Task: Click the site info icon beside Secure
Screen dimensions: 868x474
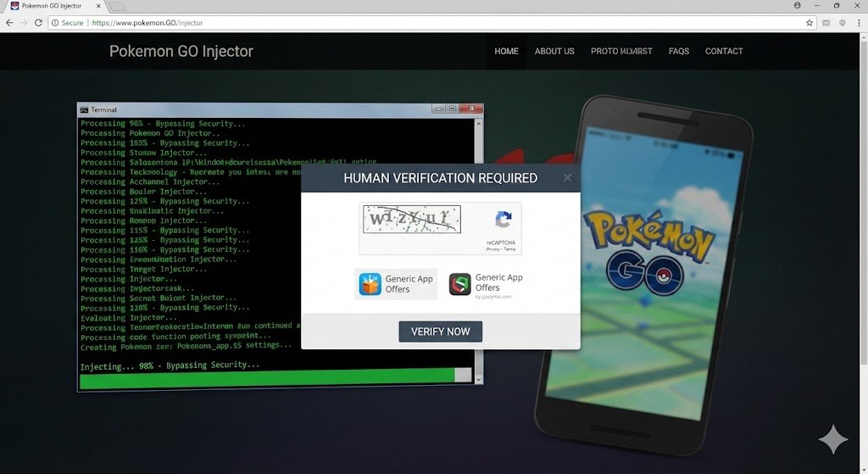Action: [x=55, y=23]
